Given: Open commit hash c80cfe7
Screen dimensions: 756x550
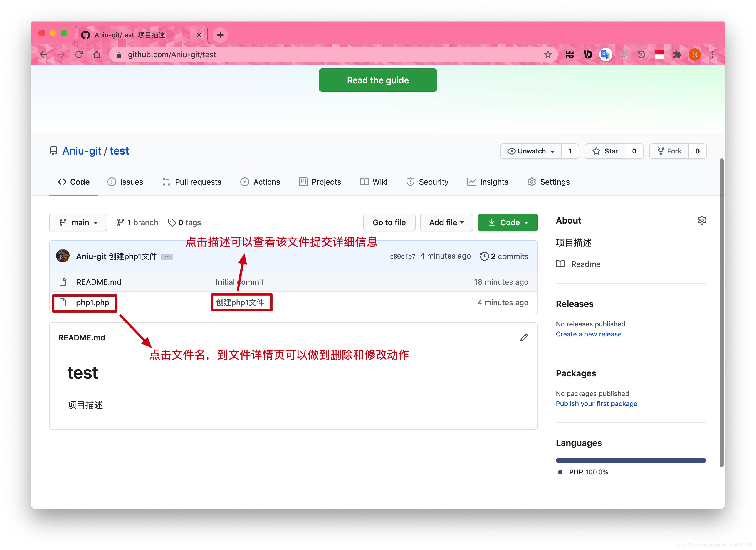Looking at the screenshot, I should point(402,256).
